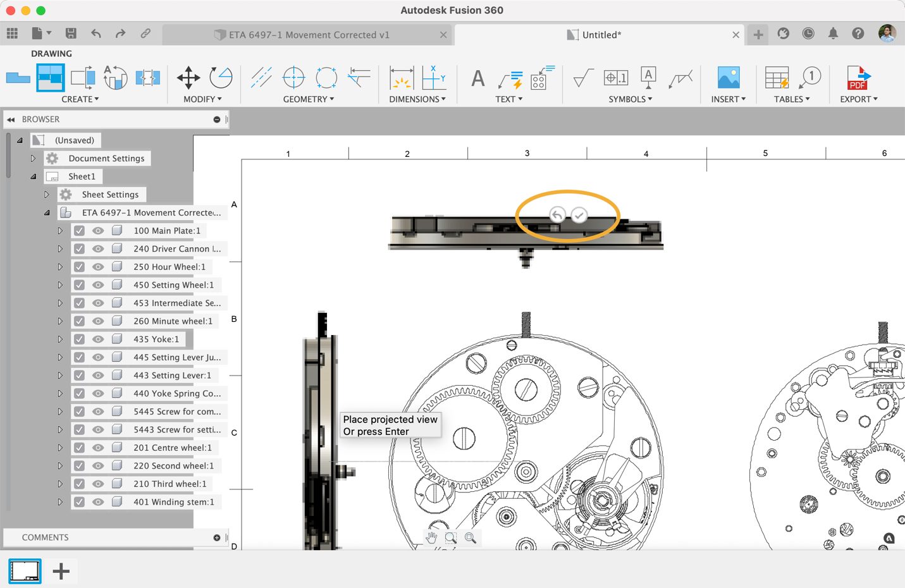Expand the Document Settings node
The image size is (905, 588).
33,159
